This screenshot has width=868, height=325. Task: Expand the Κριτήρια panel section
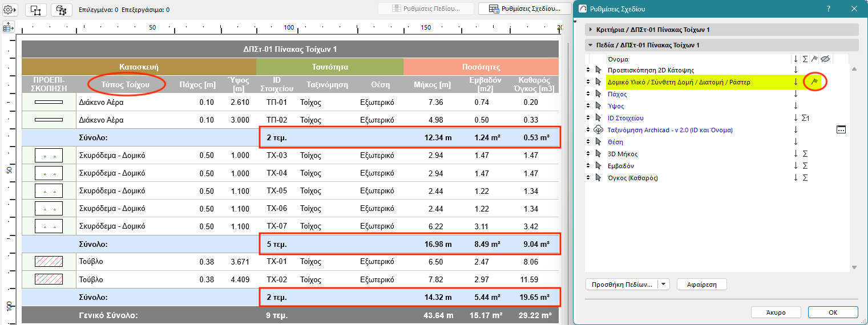coord(590,30)
